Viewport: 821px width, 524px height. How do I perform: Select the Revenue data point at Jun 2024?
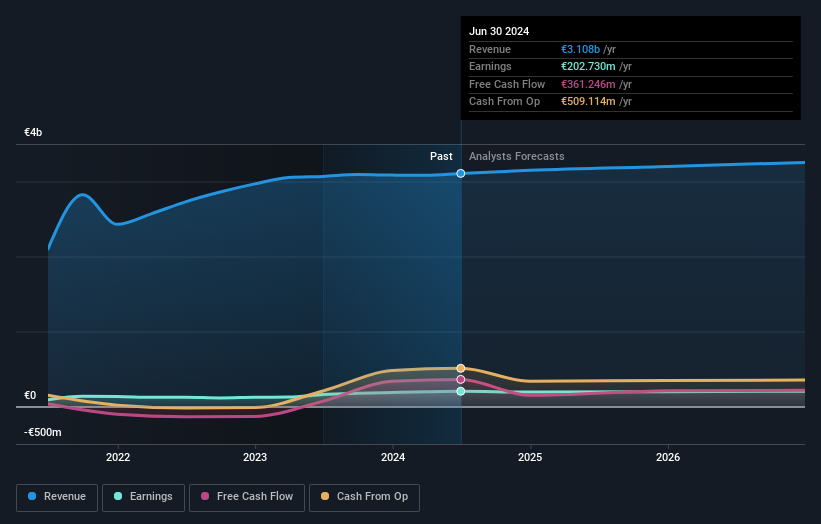(x=461, y=173)
